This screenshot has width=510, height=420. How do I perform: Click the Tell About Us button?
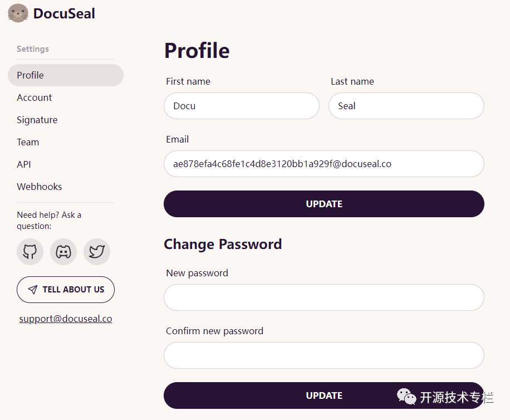[x=66, y=290]
